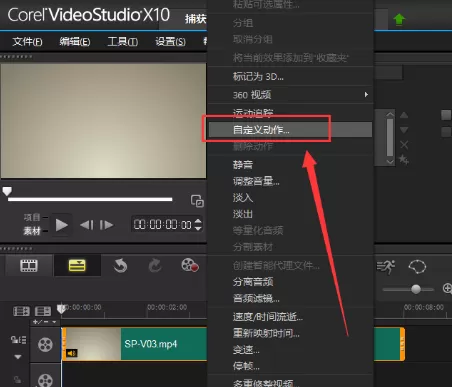
Task: Click the green upload arrow icon
Action: [x=399, y=19]
